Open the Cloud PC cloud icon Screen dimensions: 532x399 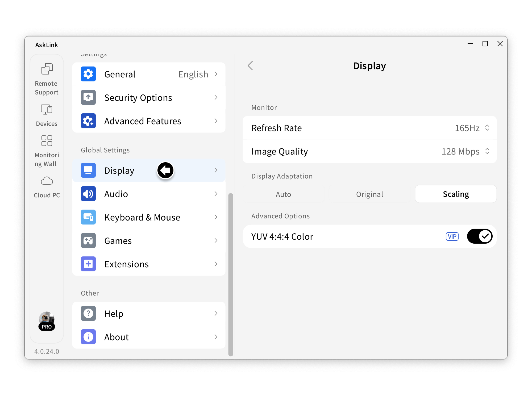[x=47, y=181]
